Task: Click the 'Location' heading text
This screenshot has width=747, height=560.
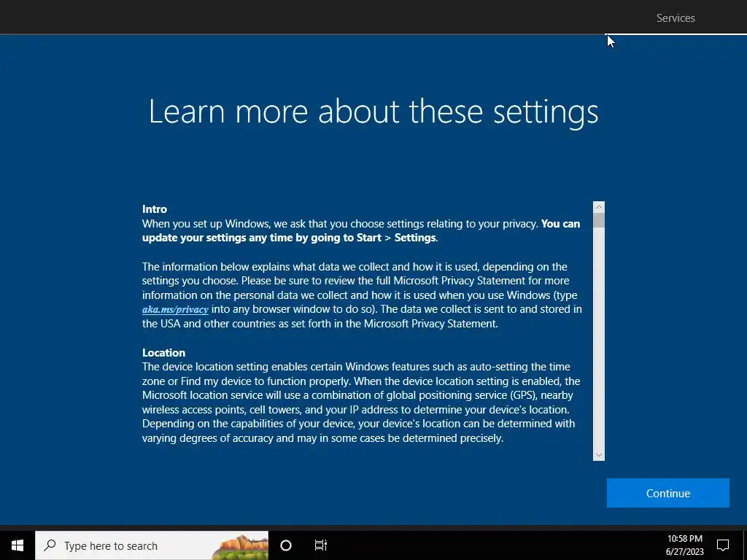Action: click(x=163, y=353)
